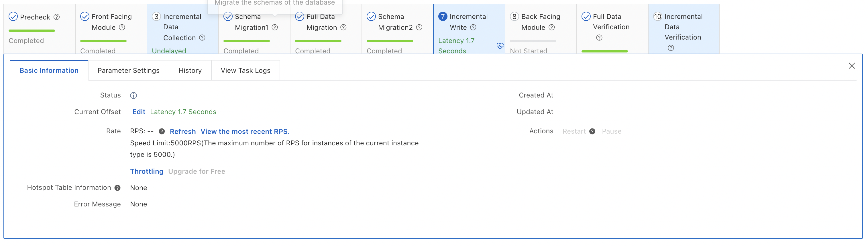Open the Throttling link
Image resolution: width=868 pixels, height=246 pixels.
[147, 171]
